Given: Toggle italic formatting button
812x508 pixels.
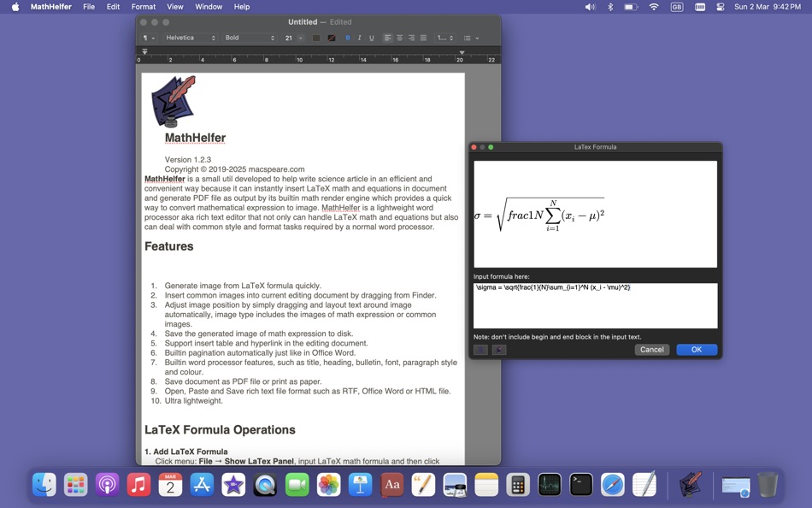Looking at the screenshot, I should tap(359, 38).
